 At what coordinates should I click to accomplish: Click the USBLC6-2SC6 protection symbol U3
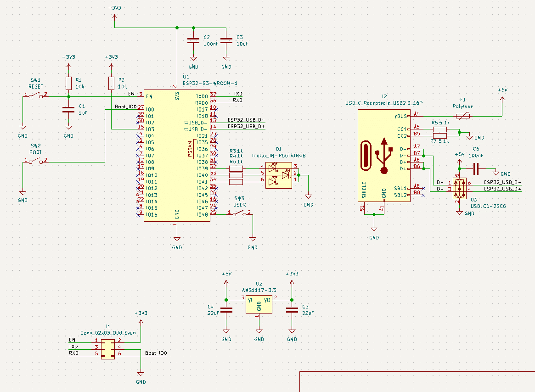click(460, 188)
